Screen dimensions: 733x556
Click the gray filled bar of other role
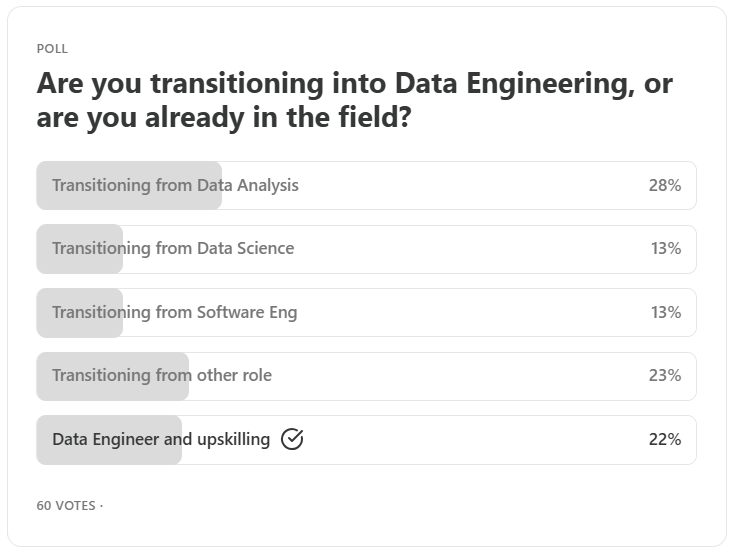[x=112, y=392]
